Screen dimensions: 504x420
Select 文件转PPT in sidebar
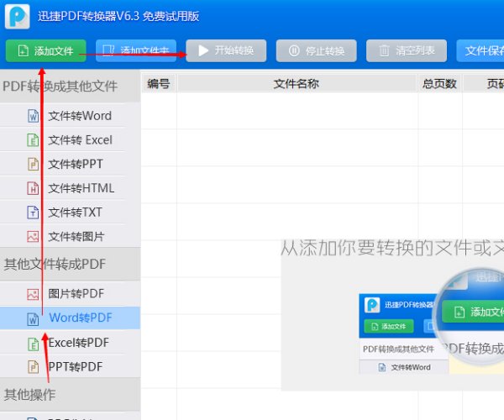pos(70,164)
